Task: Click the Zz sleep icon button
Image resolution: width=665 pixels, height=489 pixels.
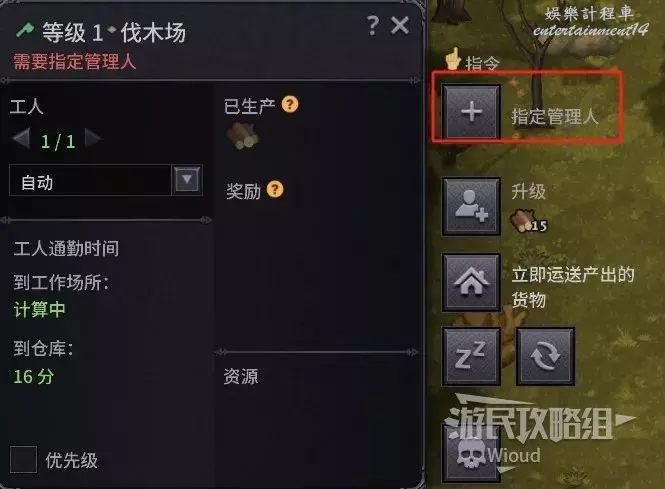Action: pyautogui.click(x=471, y=356)
